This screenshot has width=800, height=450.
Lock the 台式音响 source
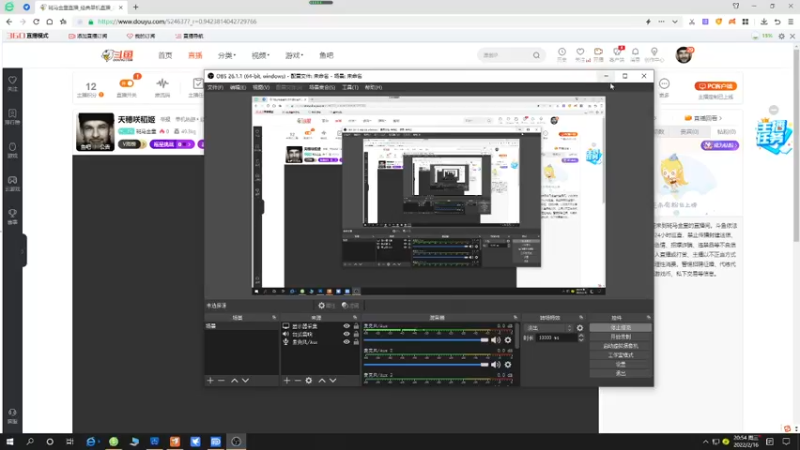click(356, 334)
